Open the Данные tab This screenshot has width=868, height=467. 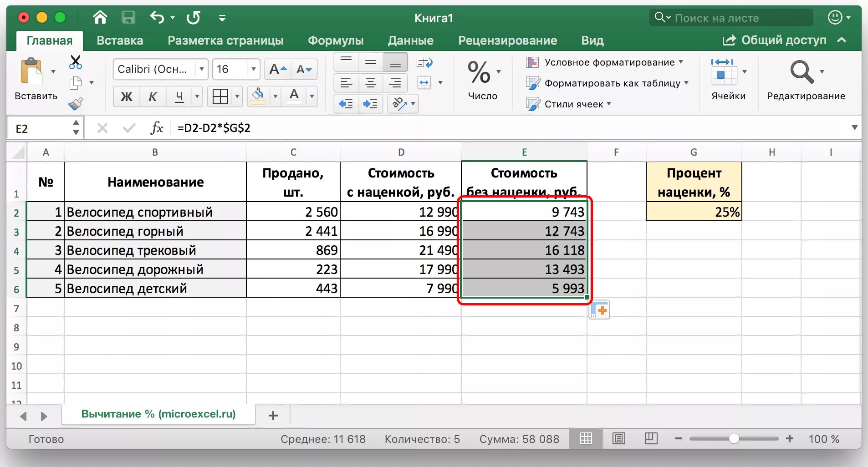pos(410,41)
